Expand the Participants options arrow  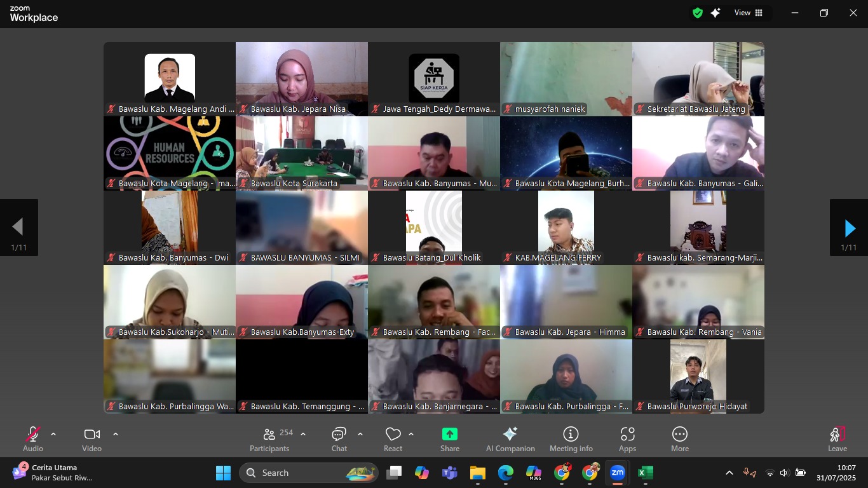click(303, 434)
